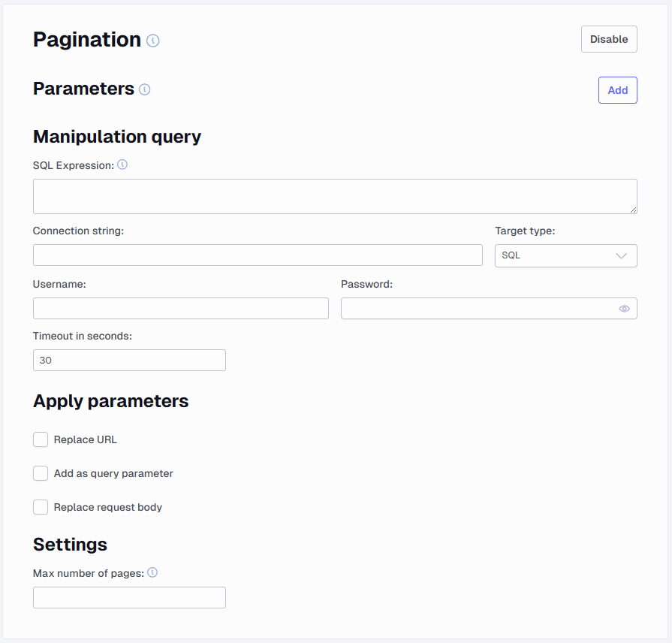Disable pagination with the Disable button
Viewport: 672px width, 643px height.
(x=609, y=39)
